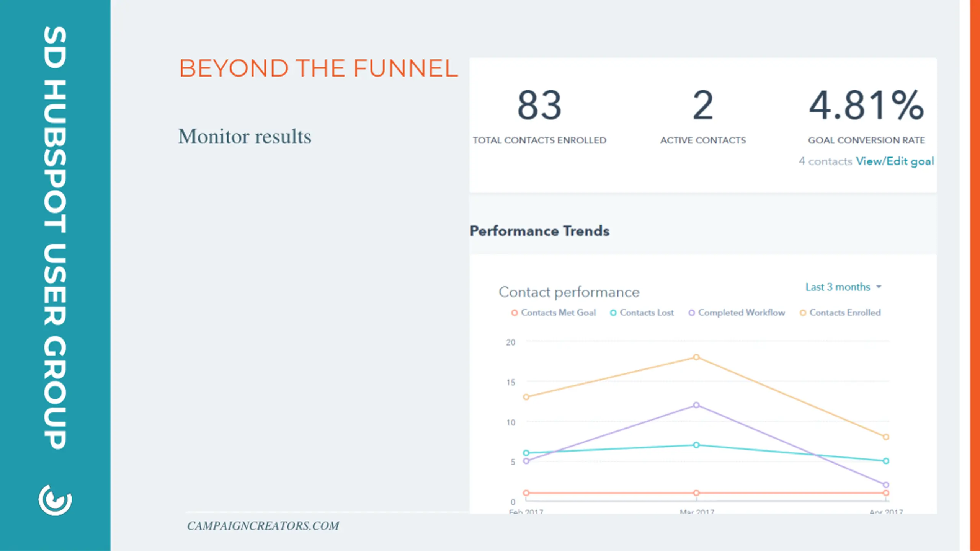The height and width of the screenshot is (551, 980).
Task: Toggle Contacts Lost legend series
Action: click(x=642, y=313)
